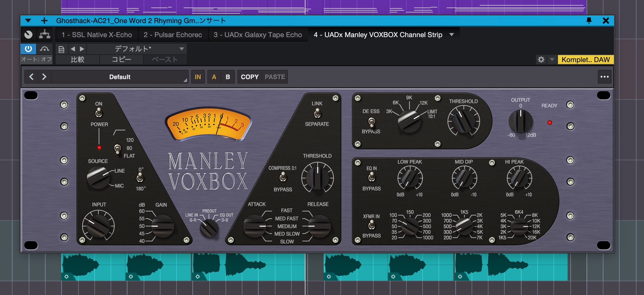Click the VU meter display
The image size is (644, 295).
pyautogui.click(x=208, y=124)
